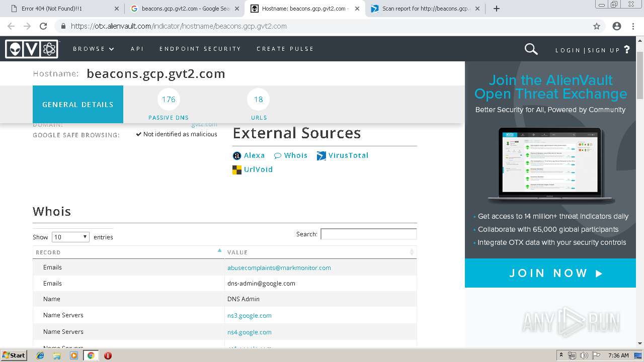Switch to Google Search tab
The height and width of the screenshot is (362, 644).
184,9
